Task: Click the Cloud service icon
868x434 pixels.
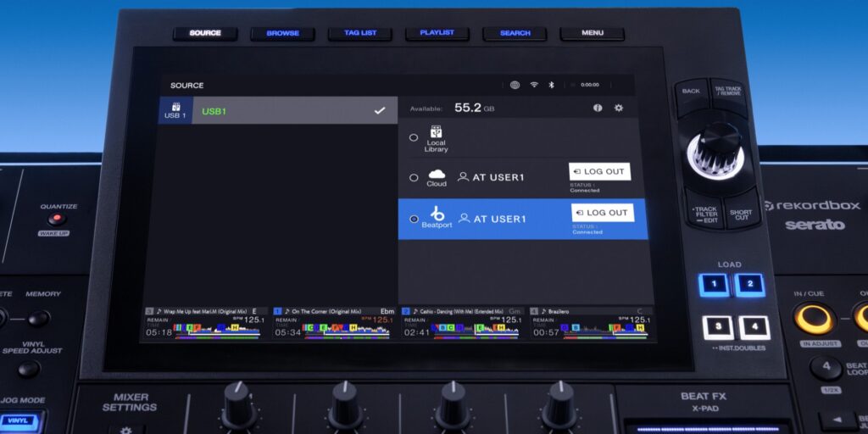Action: 437,176
